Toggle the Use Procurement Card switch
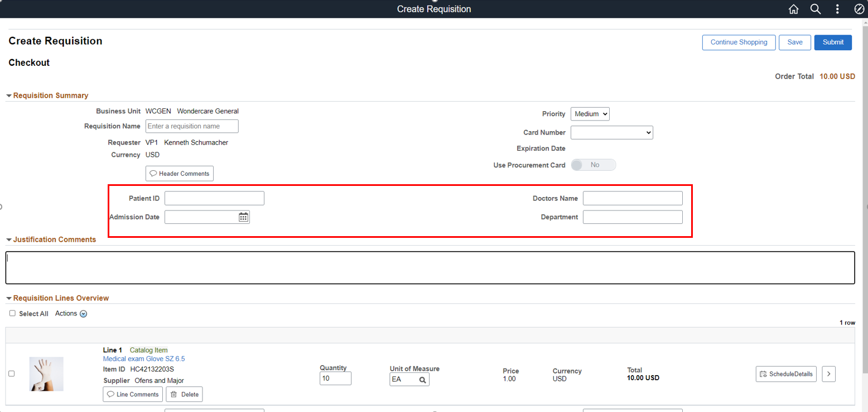 coord(594,165)
